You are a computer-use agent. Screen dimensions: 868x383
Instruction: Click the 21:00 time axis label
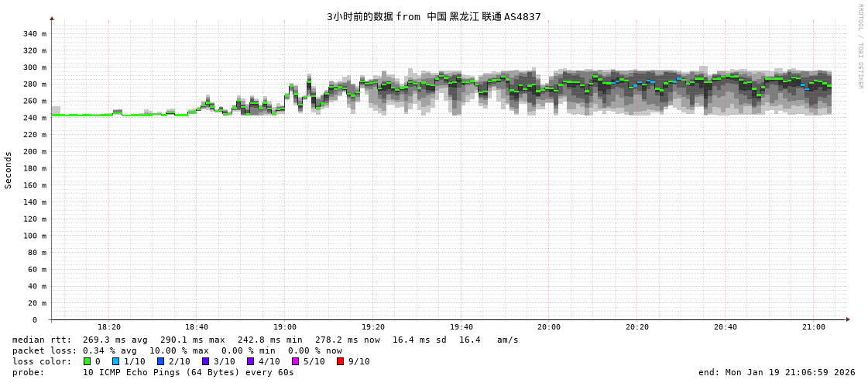click(x=813, y=327)
